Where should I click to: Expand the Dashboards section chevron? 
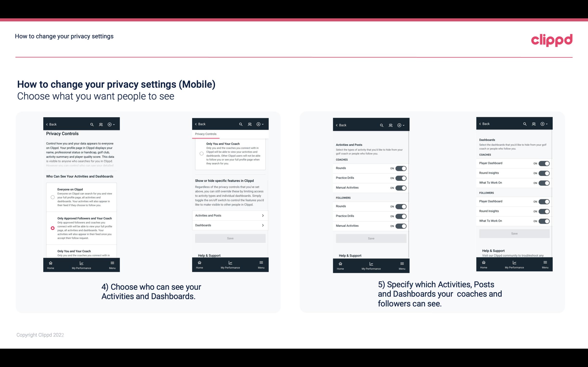pyautogui.click(x=263, y=225)
